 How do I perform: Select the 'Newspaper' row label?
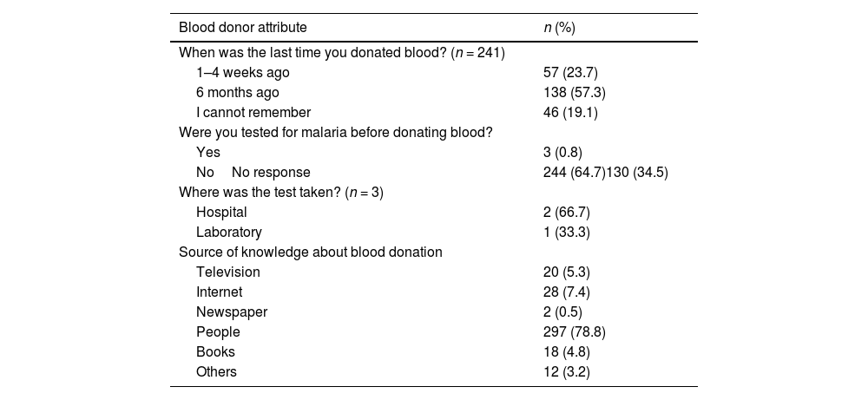[232, 312]
